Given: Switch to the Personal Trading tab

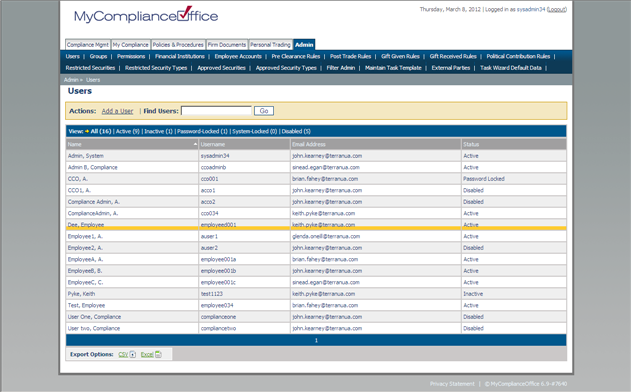Looking at the screenshot, I should (x=270, y=45).
